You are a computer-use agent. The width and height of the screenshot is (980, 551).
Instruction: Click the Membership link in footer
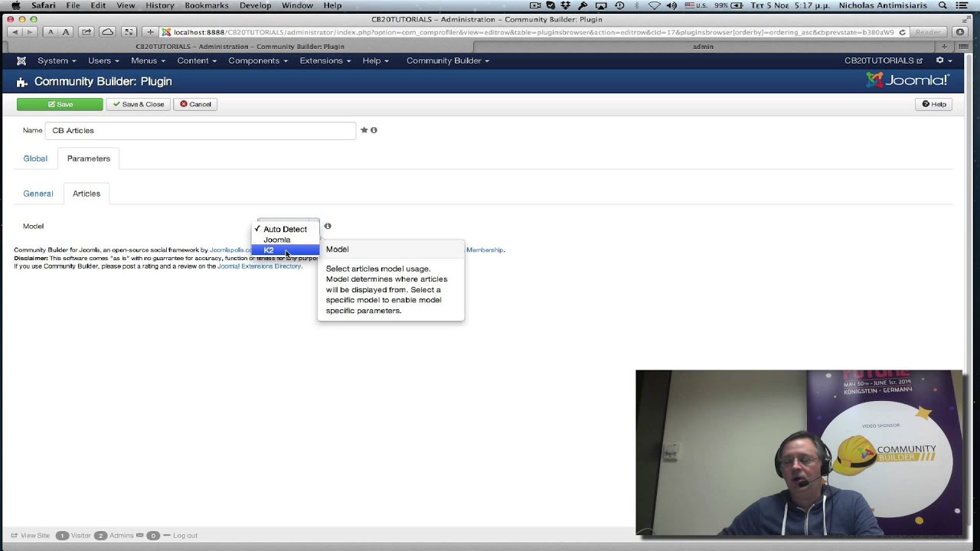pos(485,250)
